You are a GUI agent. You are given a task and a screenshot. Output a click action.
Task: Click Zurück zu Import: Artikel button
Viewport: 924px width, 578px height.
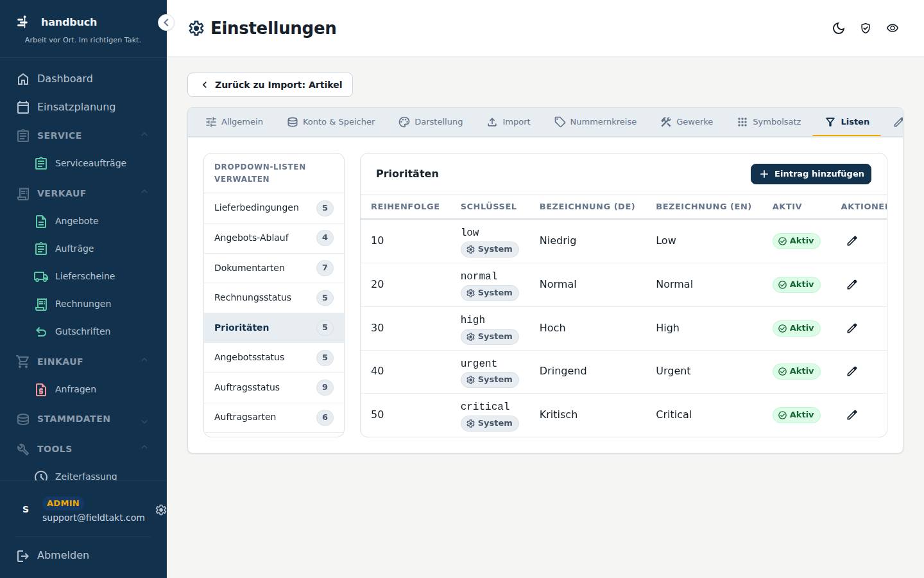coord(270,85)
